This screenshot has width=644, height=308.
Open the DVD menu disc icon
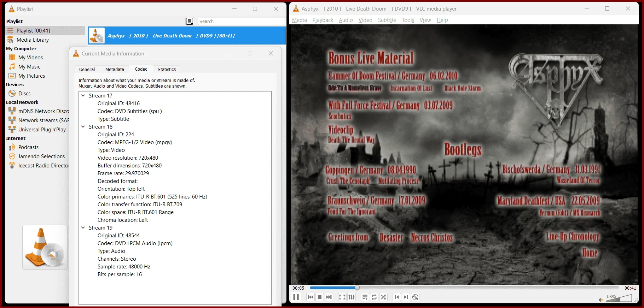point(415,297)
